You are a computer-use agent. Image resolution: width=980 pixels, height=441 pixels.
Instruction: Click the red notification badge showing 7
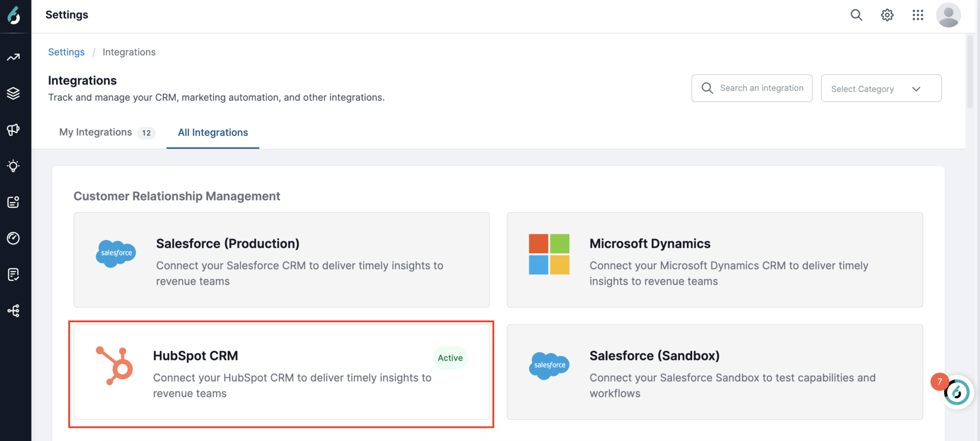[x=940, y=382]
